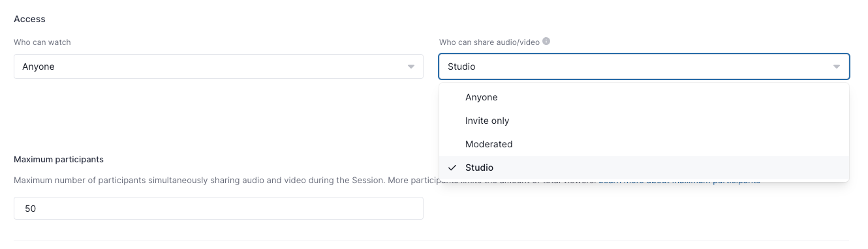The height and width of the screenshot is (249, 868).
Task: Click the Who can watch label
Action: pos(42,42)
